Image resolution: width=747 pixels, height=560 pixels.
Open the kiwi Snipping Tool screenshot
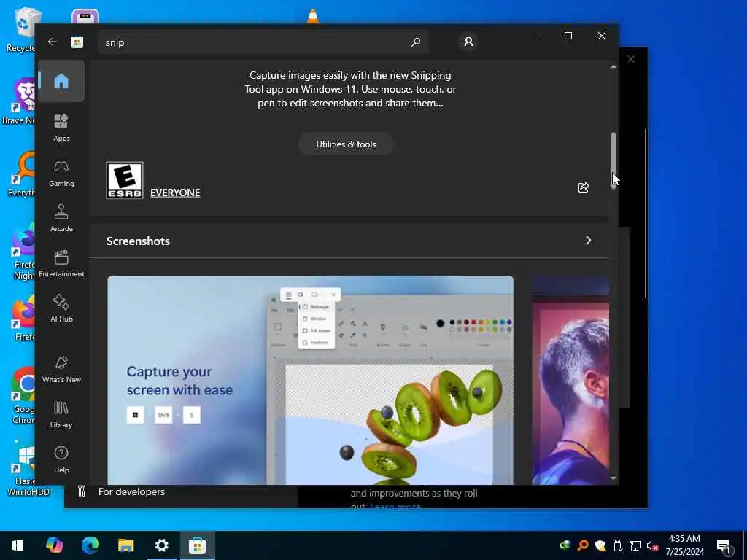point(311,380)
